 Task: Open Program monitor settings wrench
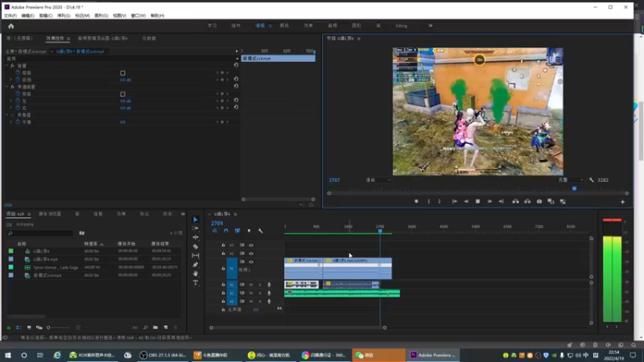coord(591,179)
